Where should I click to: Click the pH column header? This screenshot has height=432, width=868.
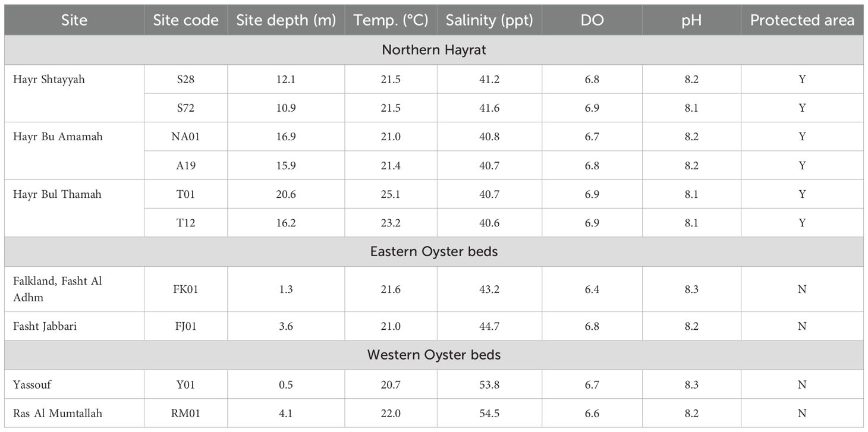tap(691, 20)
